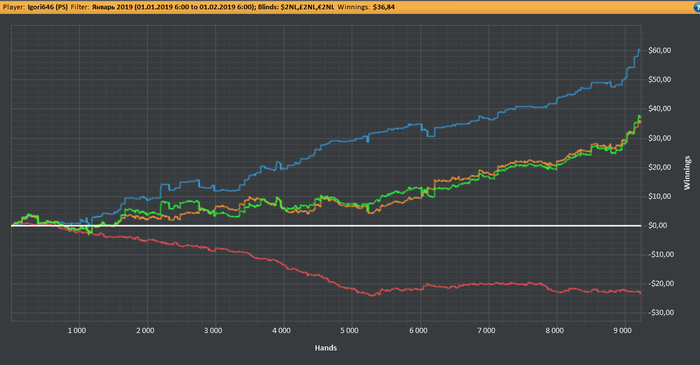Click the 'Hands' x-axis title

pos(326,348)
